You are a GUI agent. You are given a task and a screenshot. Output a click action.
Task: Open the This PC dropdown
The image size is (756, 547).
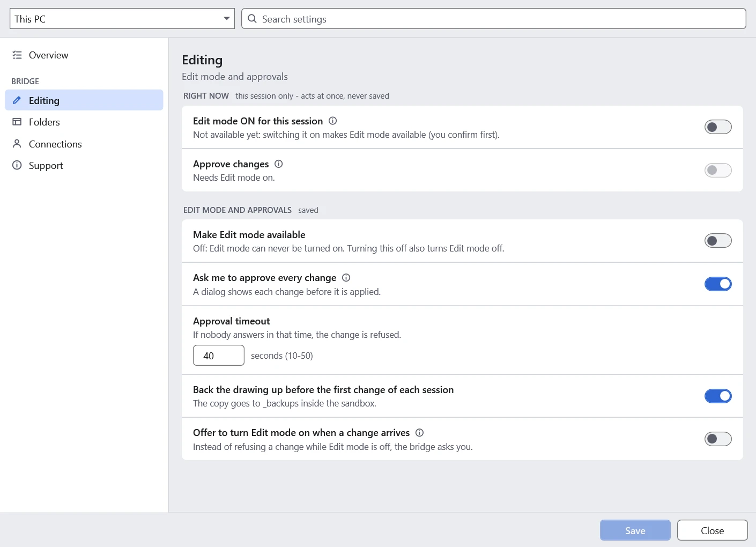(122, 19)
